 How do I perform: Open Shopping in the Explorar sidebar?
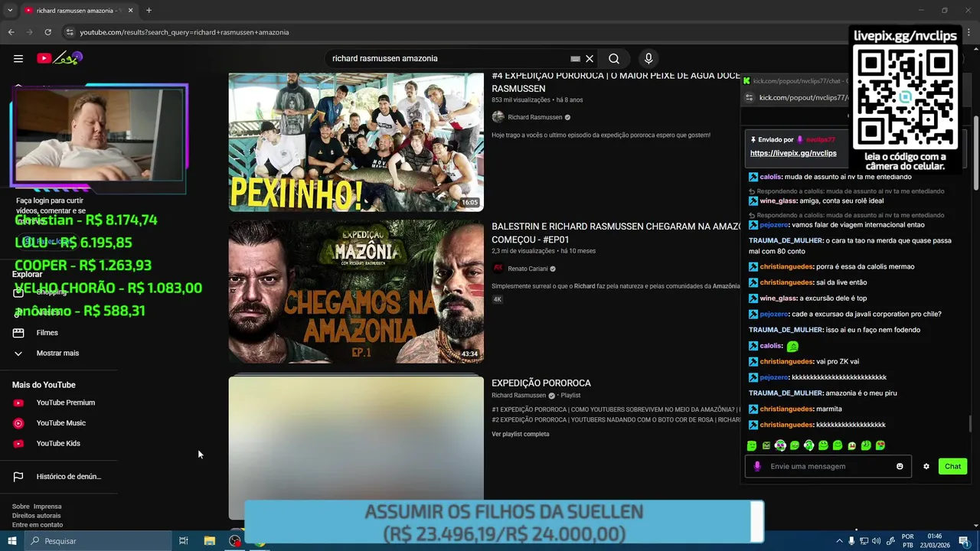coord(51,292)
